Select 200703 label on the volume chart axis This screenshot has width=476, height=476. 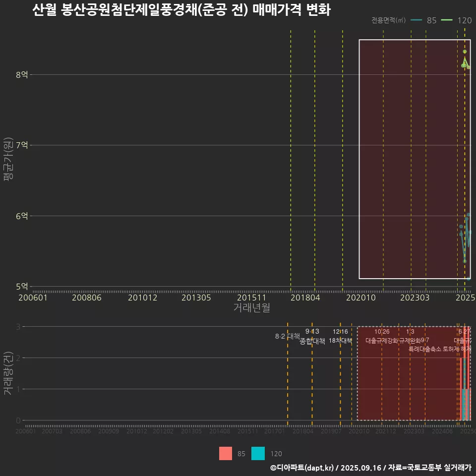[x=52, y=431]
